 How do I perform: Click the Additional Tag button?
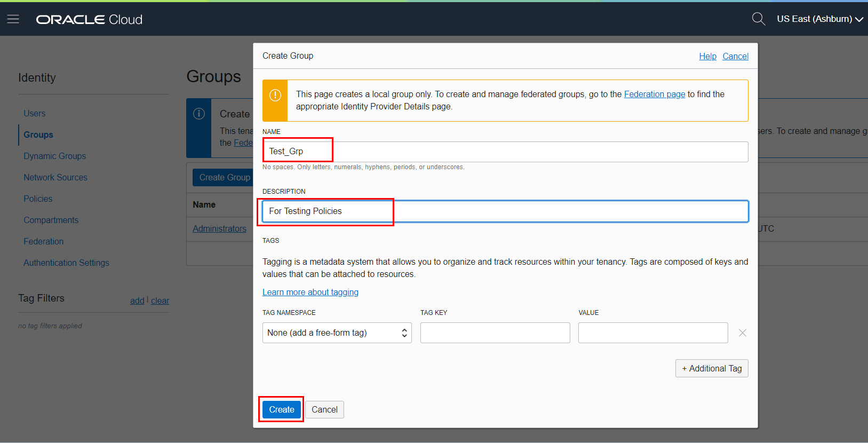[x=712, y=368]
